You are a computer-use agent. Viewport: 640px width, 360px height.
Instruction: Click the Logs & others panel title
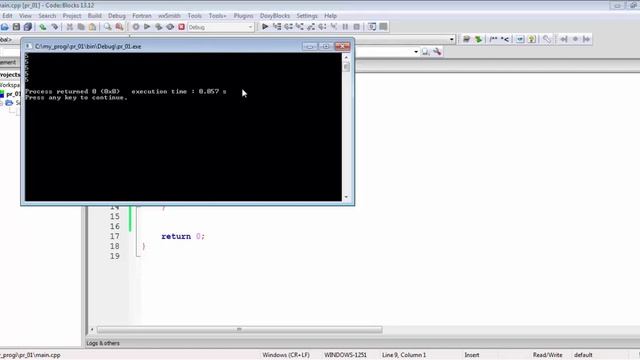(103, 343)
